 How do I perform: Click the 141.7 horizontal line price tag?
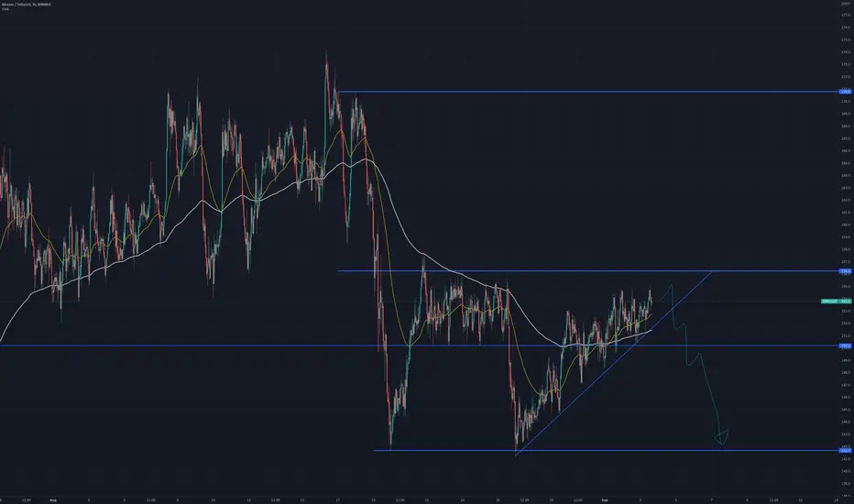845,451
